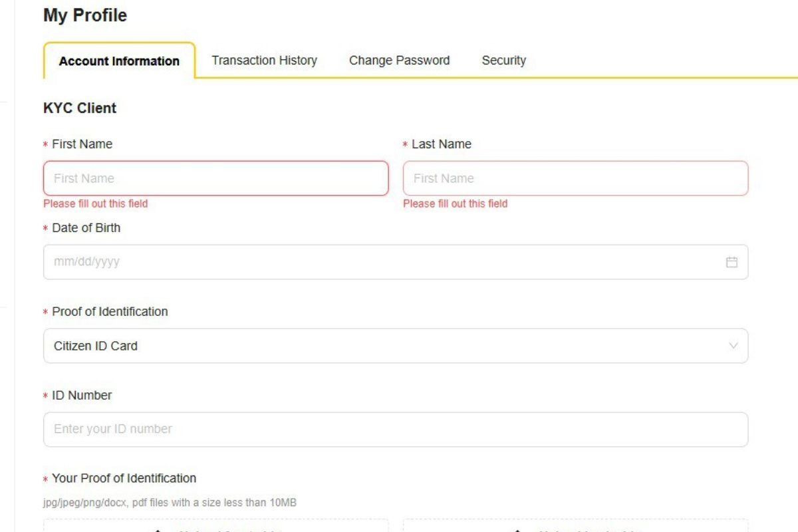Open the Transaction History tab

coord(264,61)
